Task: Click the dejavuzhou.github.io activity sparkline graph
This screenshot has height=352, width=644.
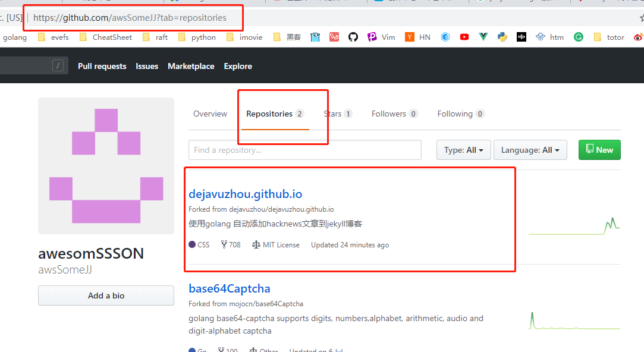Action: (x=574, y=225)
